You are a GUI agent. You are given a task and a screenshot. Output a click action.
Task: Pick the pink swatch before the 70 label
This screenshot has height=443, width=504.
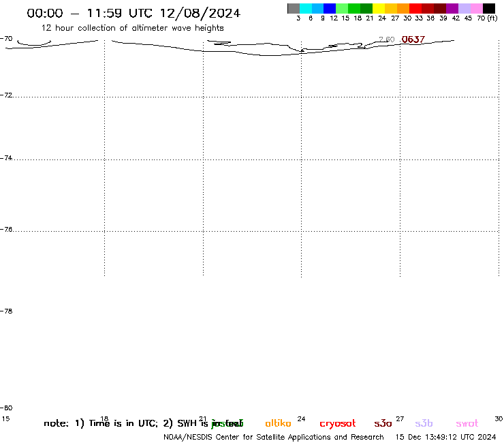tap(477, 8)
